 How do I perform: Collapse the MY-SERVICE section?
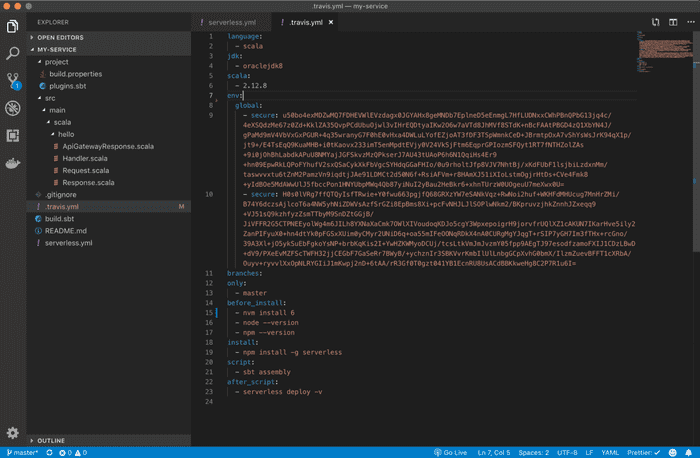coord(109,50)
